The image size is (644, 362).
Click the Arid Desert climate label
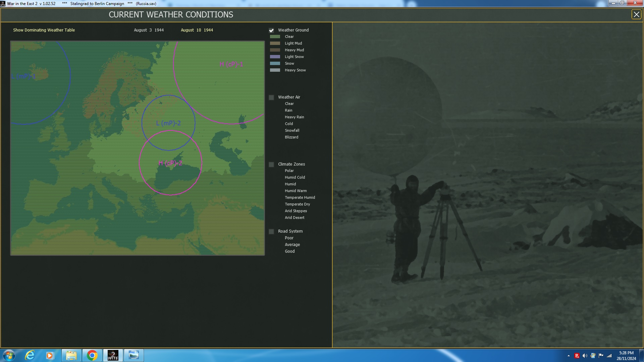294,218
